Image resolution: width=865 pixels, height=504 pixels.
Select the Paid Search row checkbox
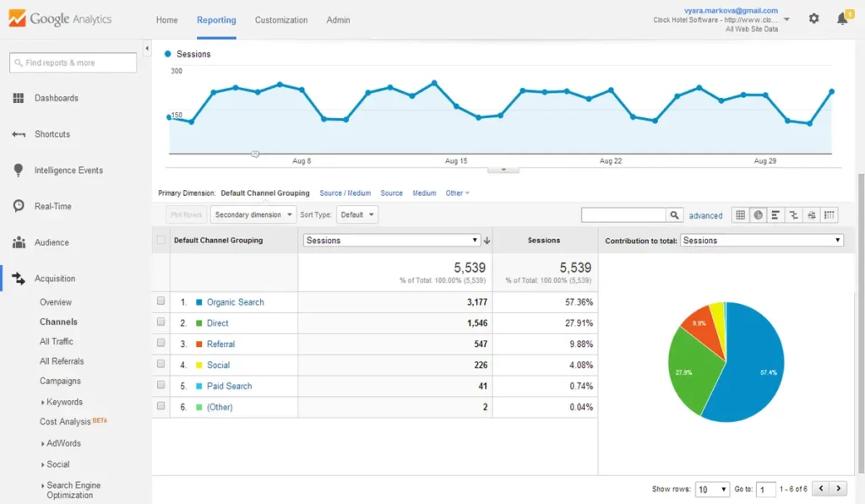point(160,385)
